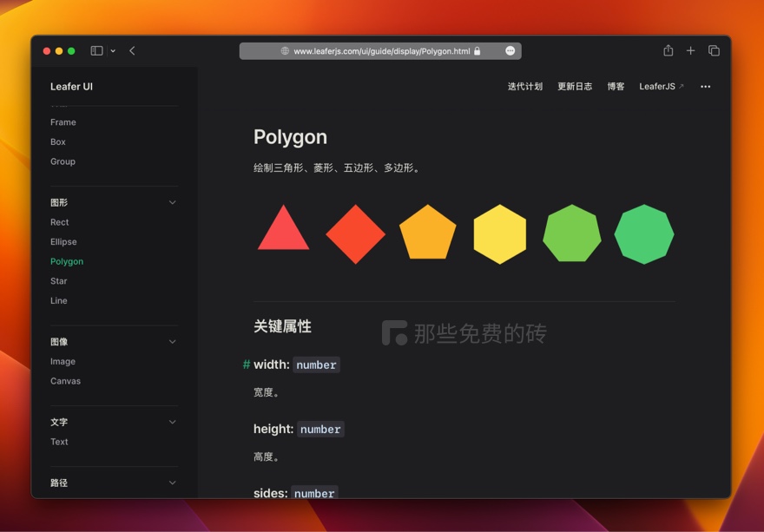Screen dimensions: 764x532
Task: Select Group in the sidebar
Action: pyautogui.click(x=63, y=161)
